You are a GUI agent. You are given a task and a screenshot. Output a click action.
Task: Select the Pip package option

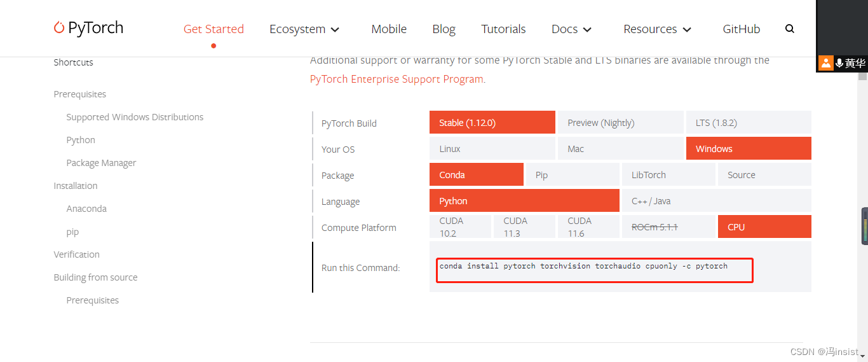[x=572, y=175]
